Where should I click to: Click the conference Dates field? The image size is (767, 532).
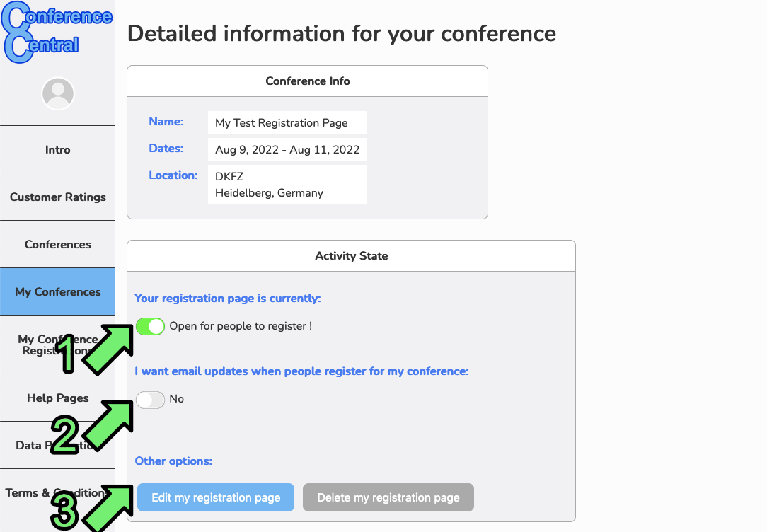287,150
